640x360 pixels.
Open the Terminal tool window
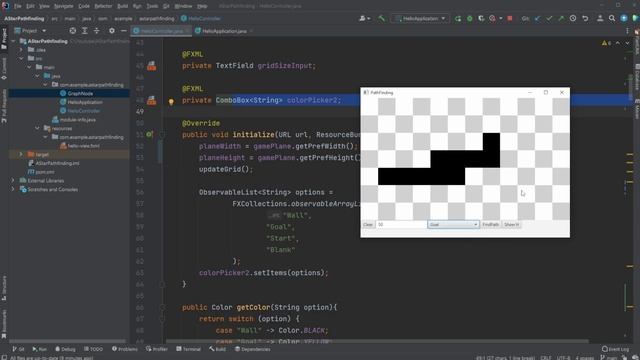click(x=188, y=349)
